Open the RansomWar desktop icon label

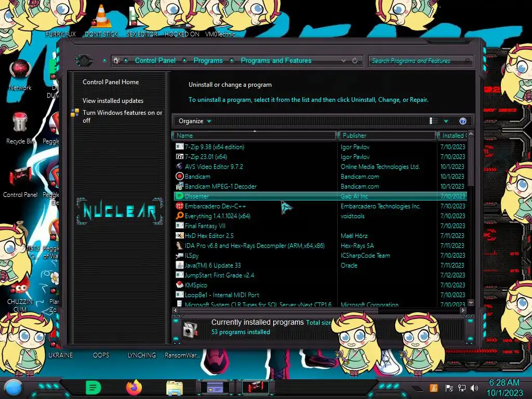[182, 355]
